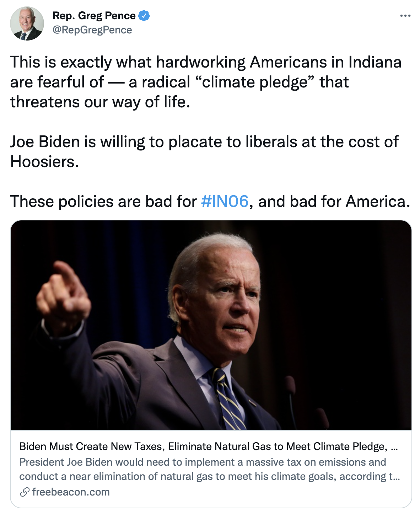The width and height of the screenshot is (420, 514).
Task: Visit the @RepGregPence handle
Action: tap(92, 30)
